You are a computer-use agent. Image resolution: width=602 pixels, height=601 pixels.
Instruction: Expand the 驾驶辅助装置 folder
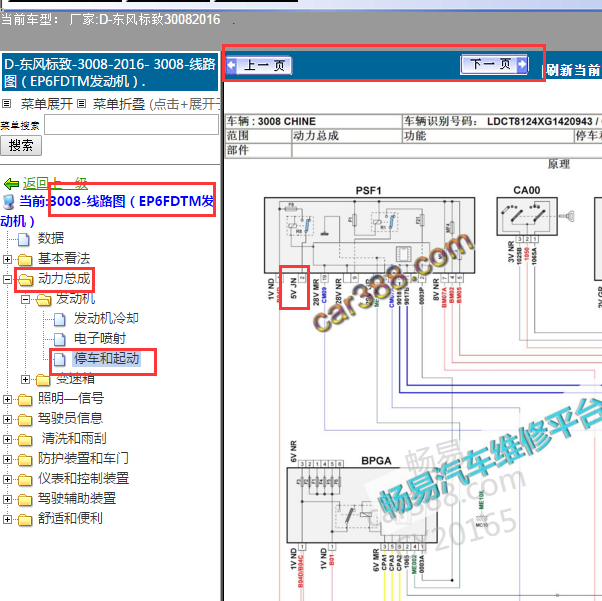point(7,499)
